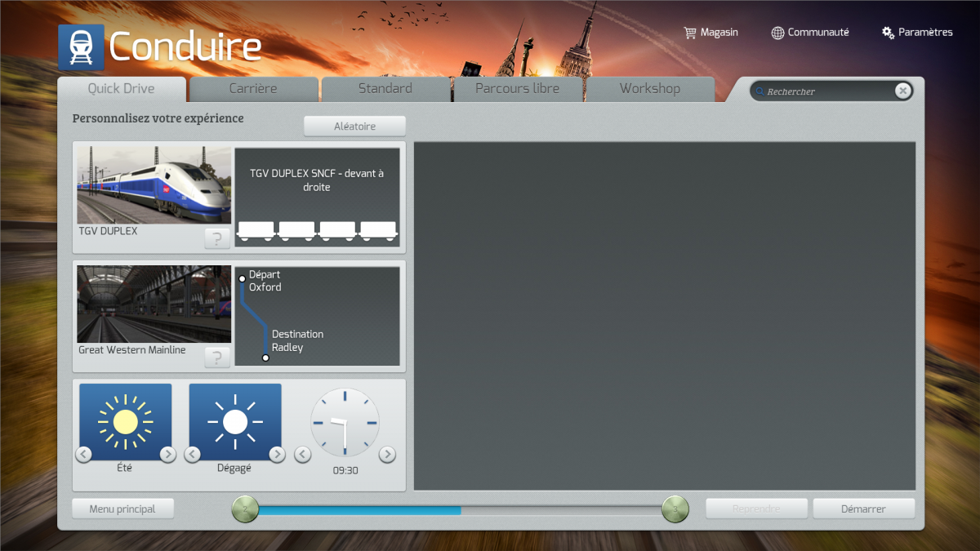
Task: Click the 'Great Western Mainline' caption
Action: [x=132, y=350]
